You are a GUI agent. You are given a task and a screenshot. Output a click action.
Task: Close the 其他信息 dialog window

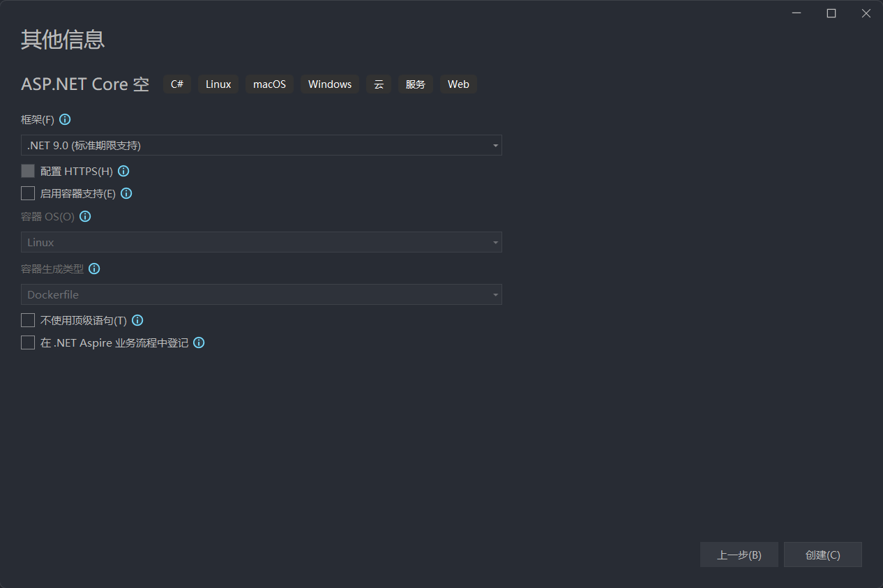866,13
